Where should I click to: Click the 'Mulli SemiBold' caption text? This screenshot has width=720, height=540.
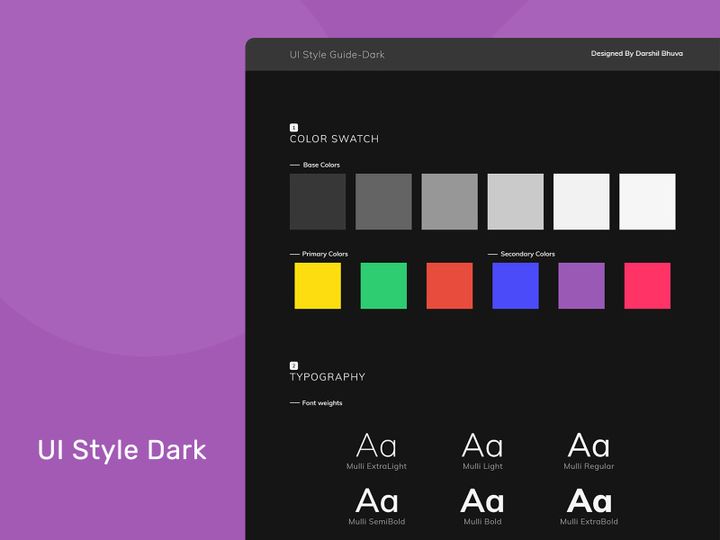pyautogui.click(x=377, y=522)
